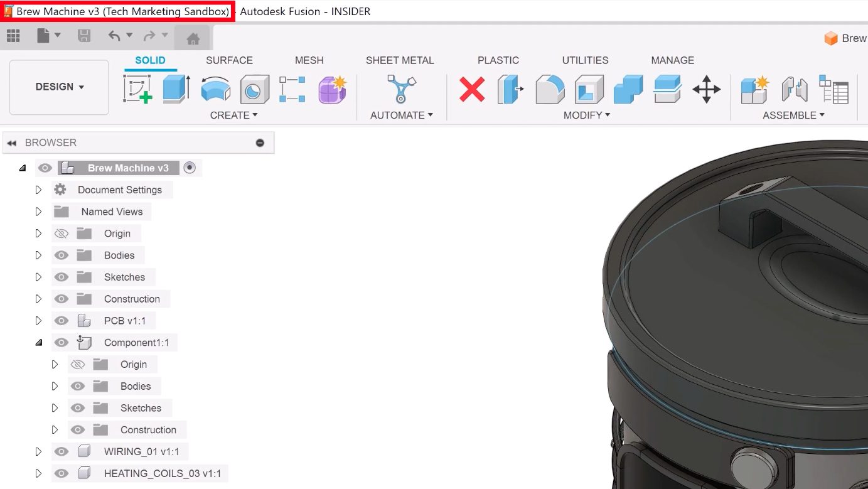Screen dimensions: 868x489
Task: Open the DESIGN workspace selector
Action: tap(58, 87)
